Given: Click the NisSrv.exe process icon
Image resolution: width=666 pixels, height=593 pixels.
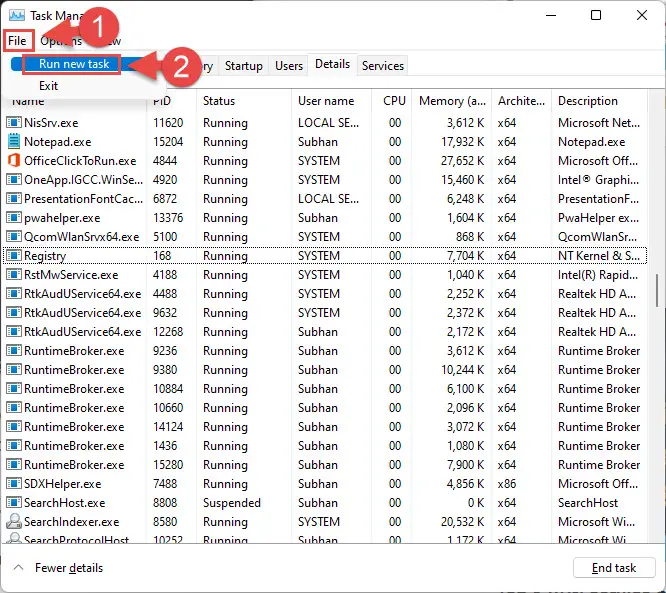Looking at the screenshot, I should tap(14, 123).
